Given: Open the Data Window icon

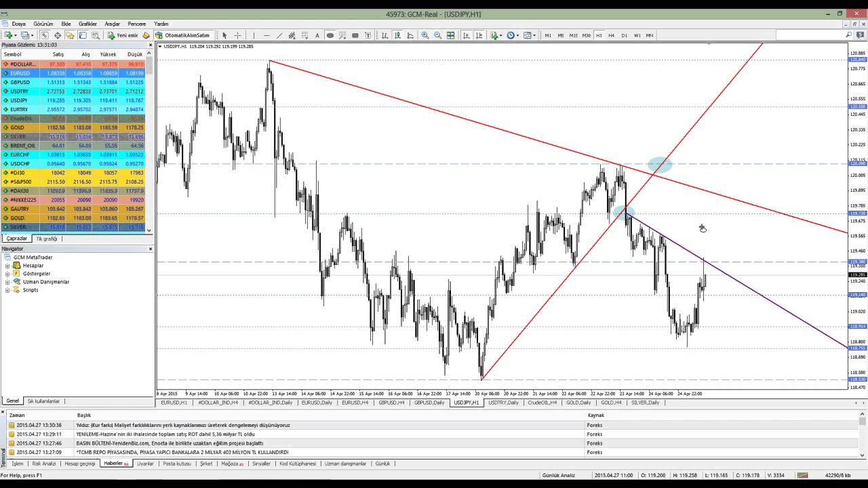Looking at the screenshot, I should coord(58,35).
